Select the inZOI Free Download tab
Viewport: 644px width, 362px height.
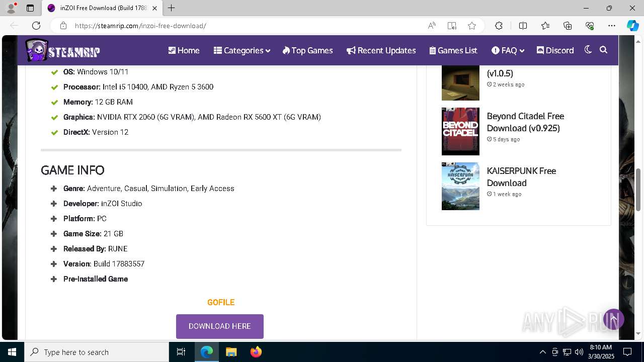click(x=102, y=8)
